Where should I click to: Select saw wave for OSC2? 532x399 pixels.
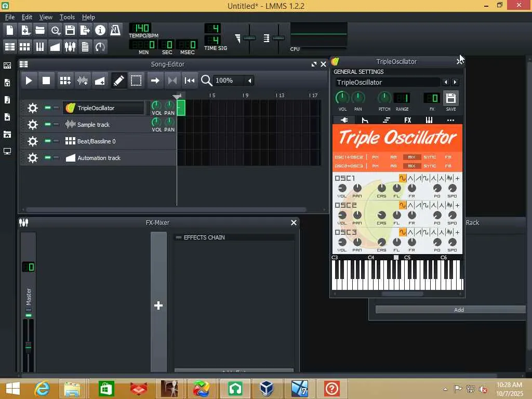click(x=418, y=205)
